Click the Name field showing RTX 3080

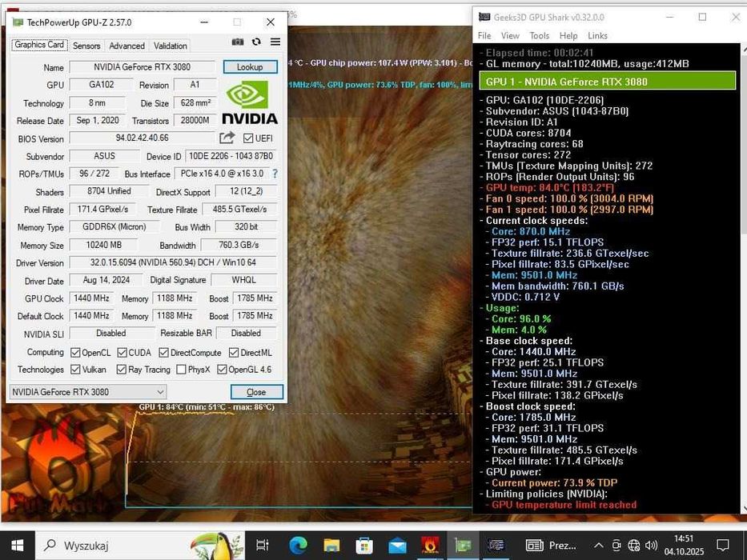pyautogui.click(x=142, y=67)
